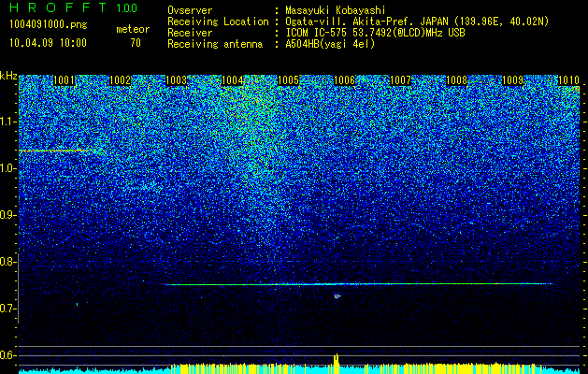
Task: Click time marker 1002
Action: click(120, 80)
